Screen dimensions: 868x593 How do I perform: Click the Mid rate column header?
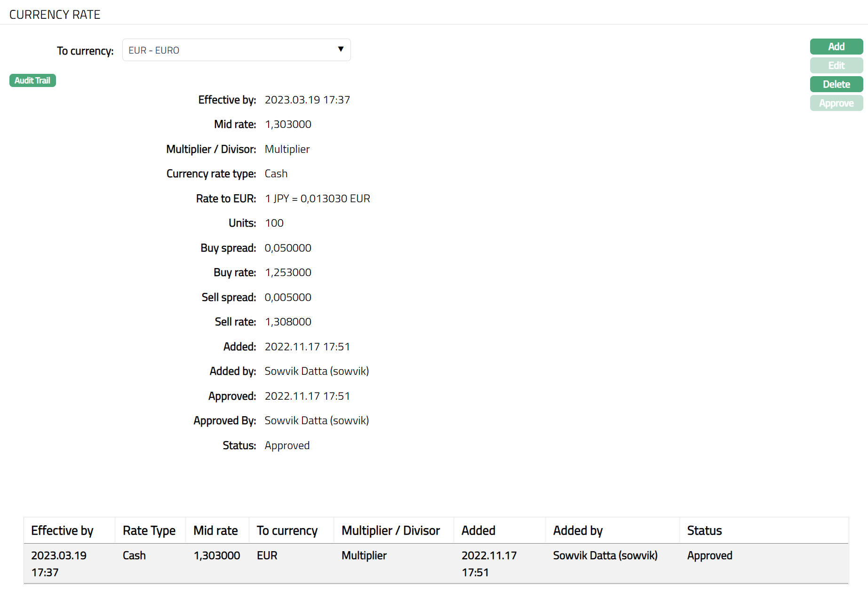pos(215,530)
